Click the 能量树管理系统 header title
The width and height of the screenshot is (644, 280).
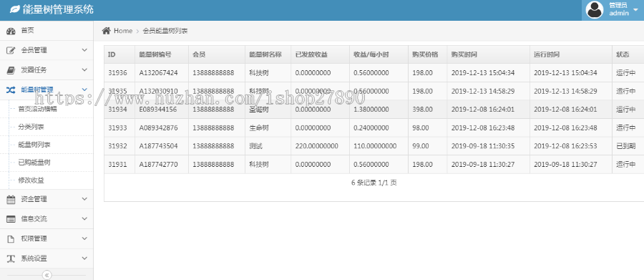click(x=59, y=9)
